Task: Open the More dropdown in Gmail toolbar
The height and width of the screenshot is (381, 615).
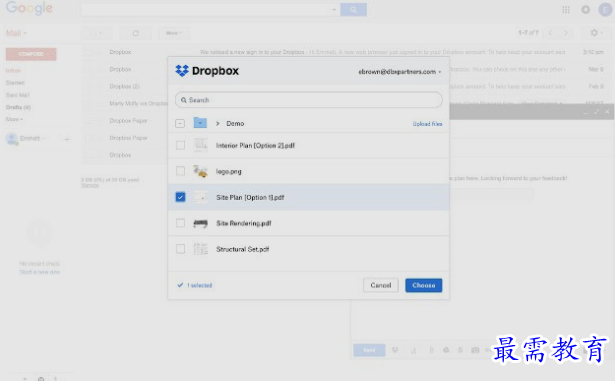Action: point(174,33)
